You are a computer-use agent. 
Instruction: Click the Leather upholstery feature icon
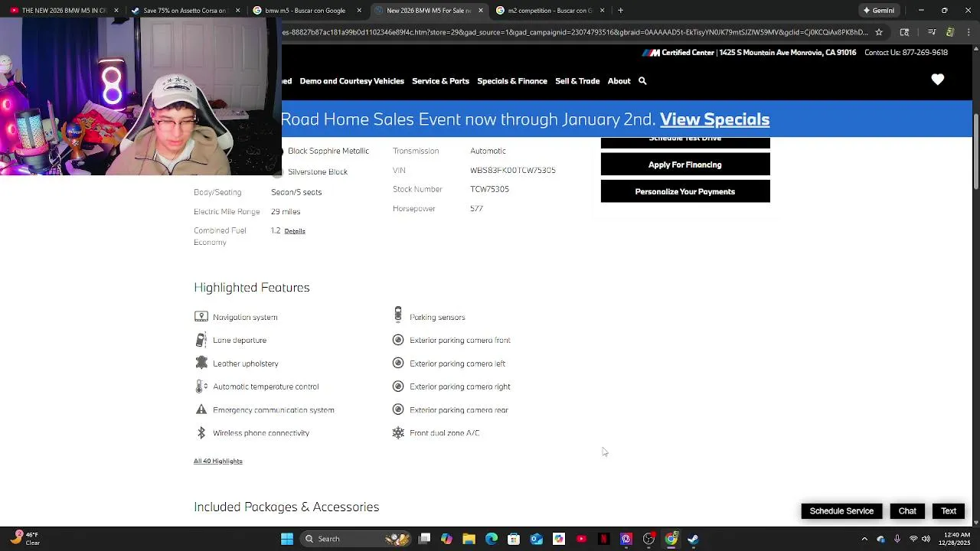tap(201, 363)
